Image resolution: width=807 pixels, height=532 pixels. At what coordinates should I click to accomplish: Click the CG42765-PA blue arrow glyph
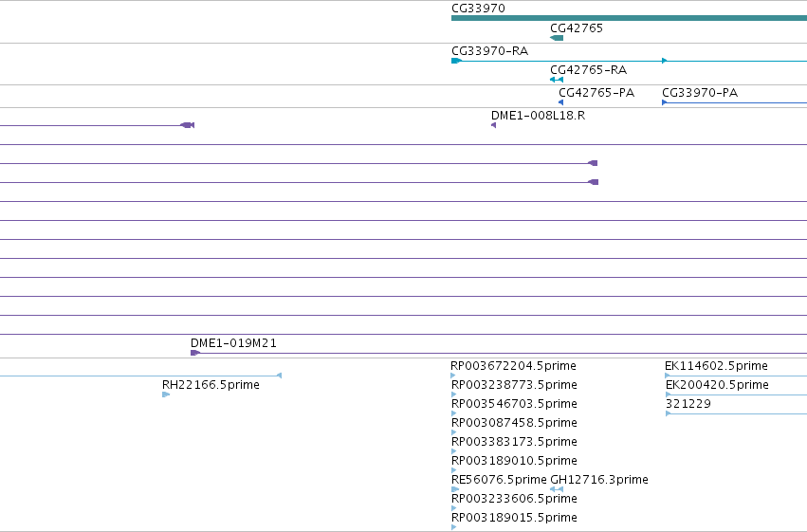(561, 102)
